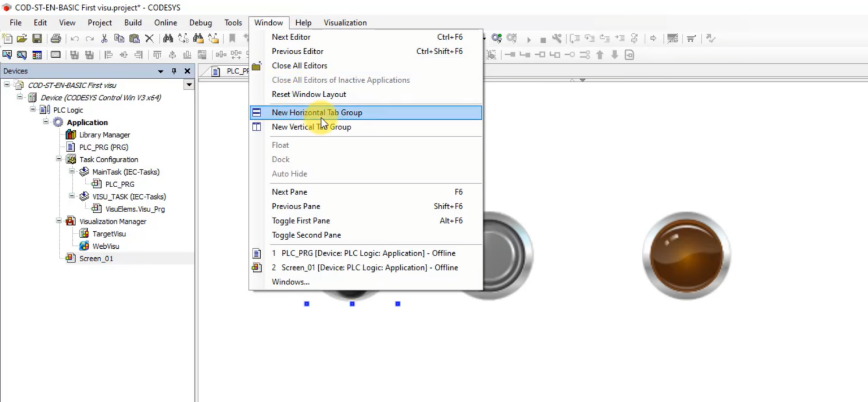Close the Devices panel

click(187, 71)
